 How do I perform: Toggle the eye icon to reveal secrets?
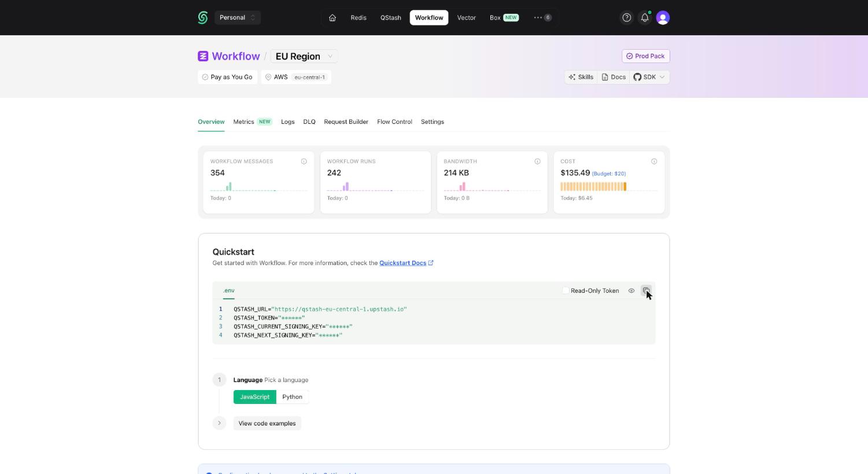click(x=631, y=291)
